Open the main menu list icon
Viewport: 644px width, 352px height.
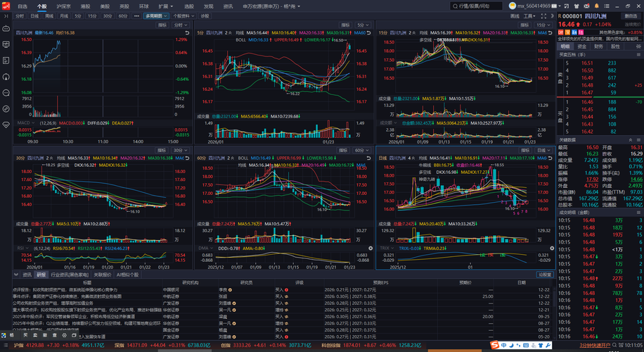click(607, 6)
